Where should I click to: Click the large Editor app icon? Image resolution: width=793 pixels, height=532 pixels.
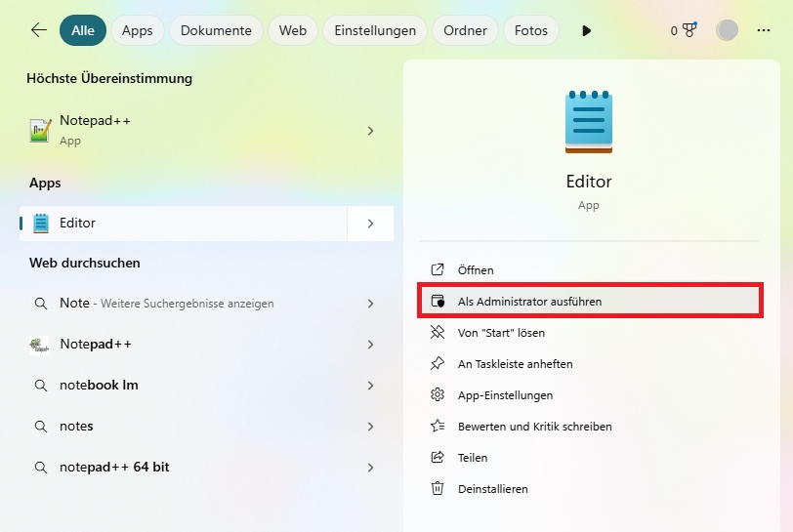point(588,122)
